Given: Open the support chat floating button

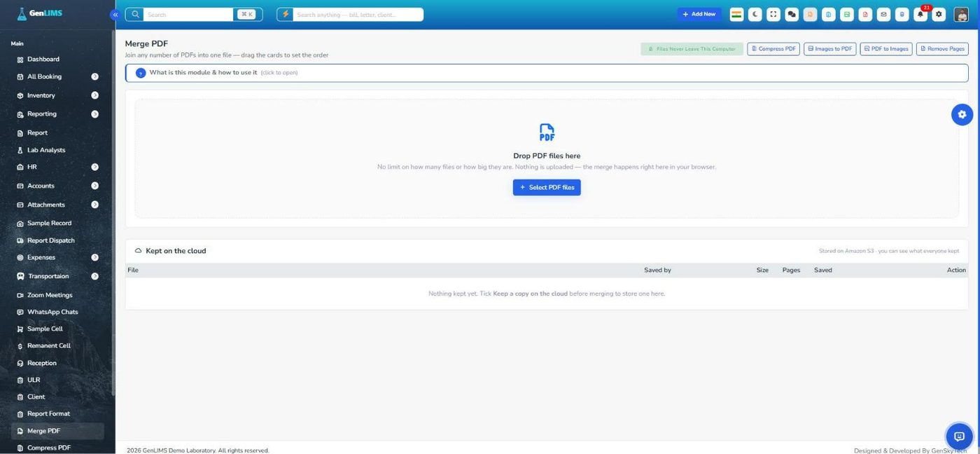Looking at the screenshot, I should [x=959, y=436].
